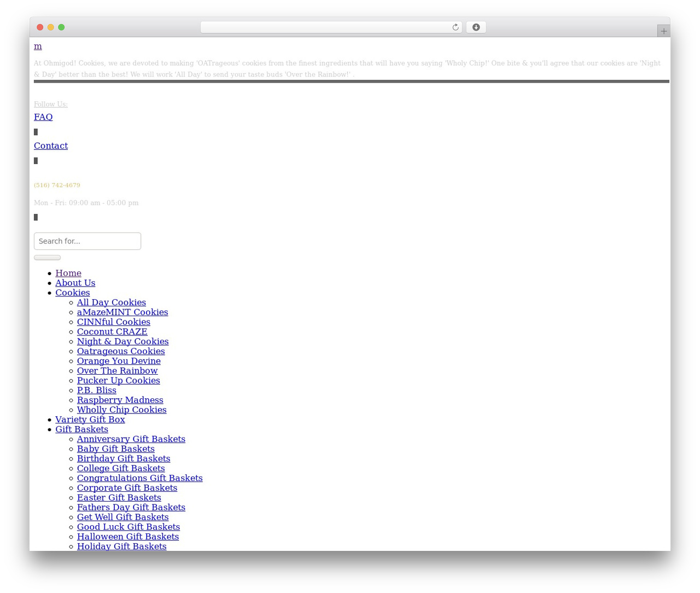Open Easter Gift Baskets

coord(119,498)
